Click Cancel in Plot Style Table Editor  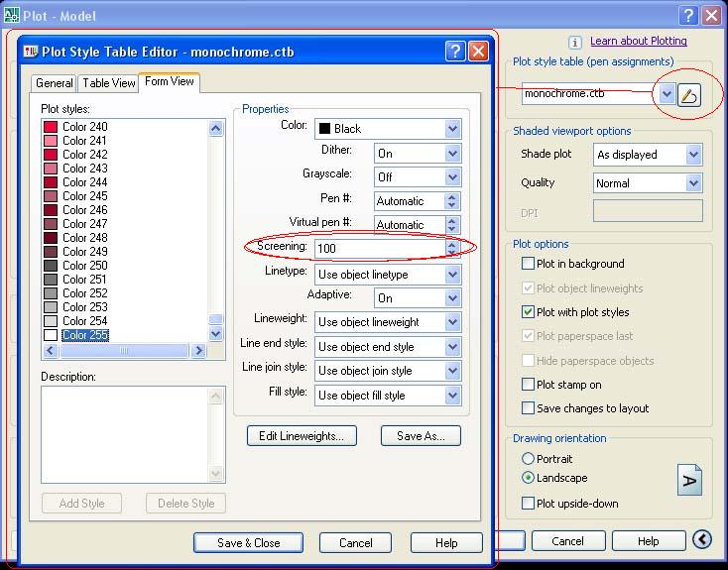(356, 542)
